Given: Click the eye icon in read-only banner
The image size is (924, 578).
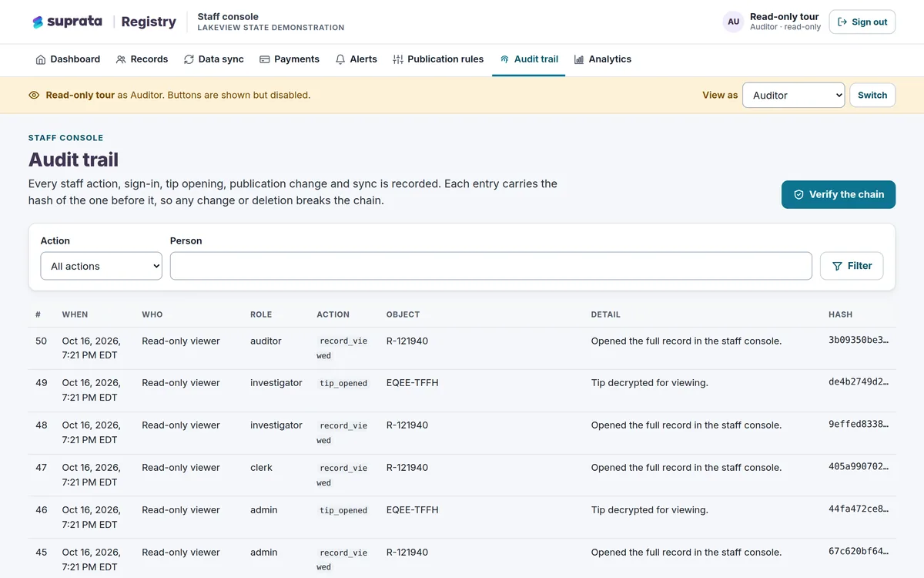Looking at the screenshot, I should tap(34, 96).
